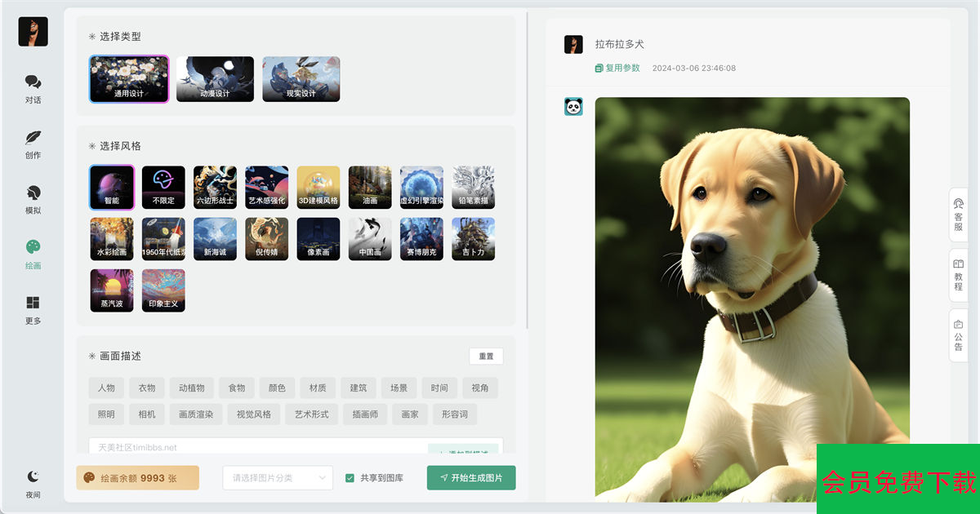
Task: Open the 教程 tutorial book icon
Action: [x=959, y=264]
